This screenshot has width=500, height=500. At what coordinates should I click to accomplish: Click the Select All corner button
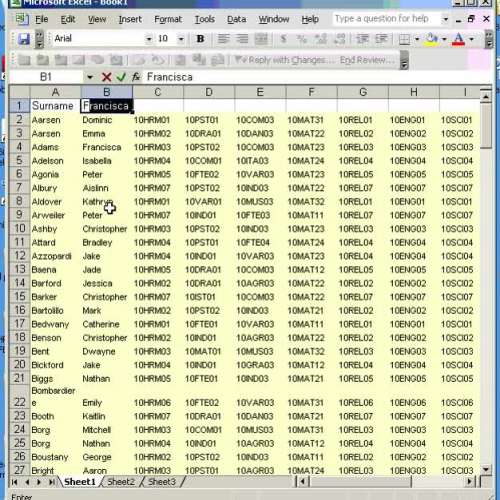[20, 92]
